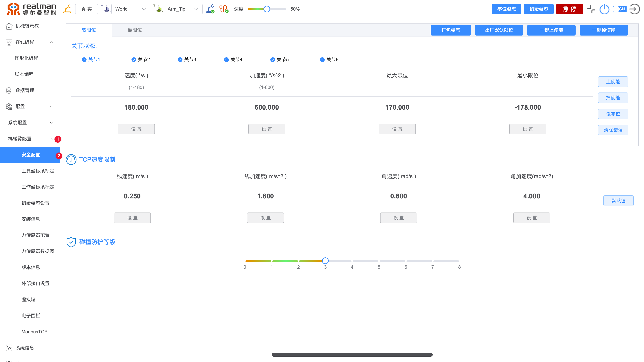The height and width of the screenshot is (362, 644).
Task: Click the Realman logo
Action: (32, 9)
